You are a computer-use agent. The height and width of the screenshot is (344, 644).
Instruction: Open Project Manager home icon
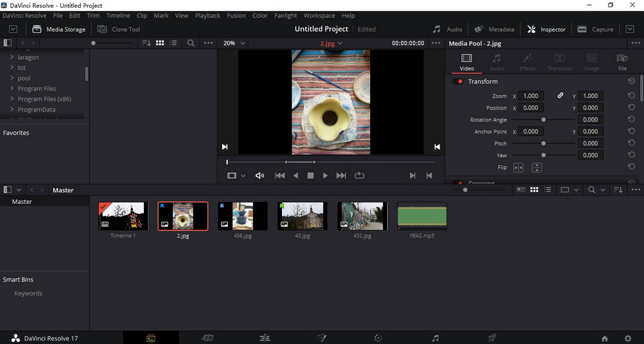tap(605, 339)
